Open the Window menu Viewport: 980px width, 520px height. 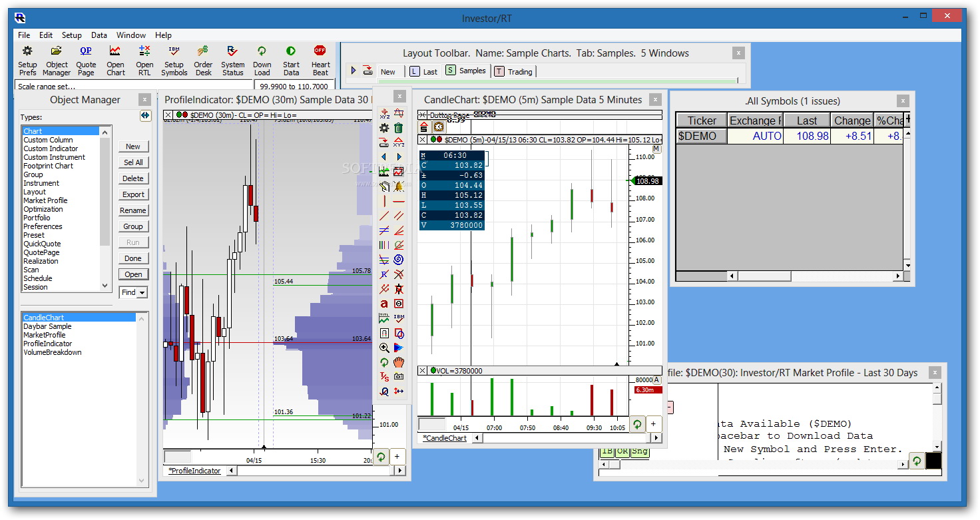point(131,35)
